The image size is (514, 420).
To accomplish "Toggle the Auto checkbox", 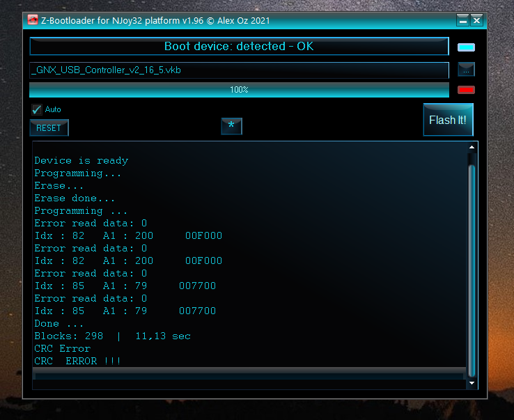I will [x=37, y=109].
